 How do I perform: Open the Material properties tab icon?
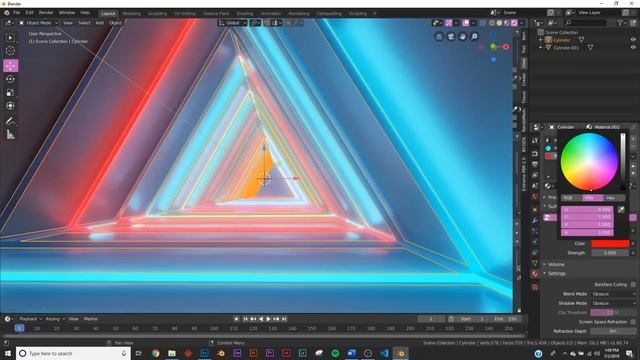point(535,274)
